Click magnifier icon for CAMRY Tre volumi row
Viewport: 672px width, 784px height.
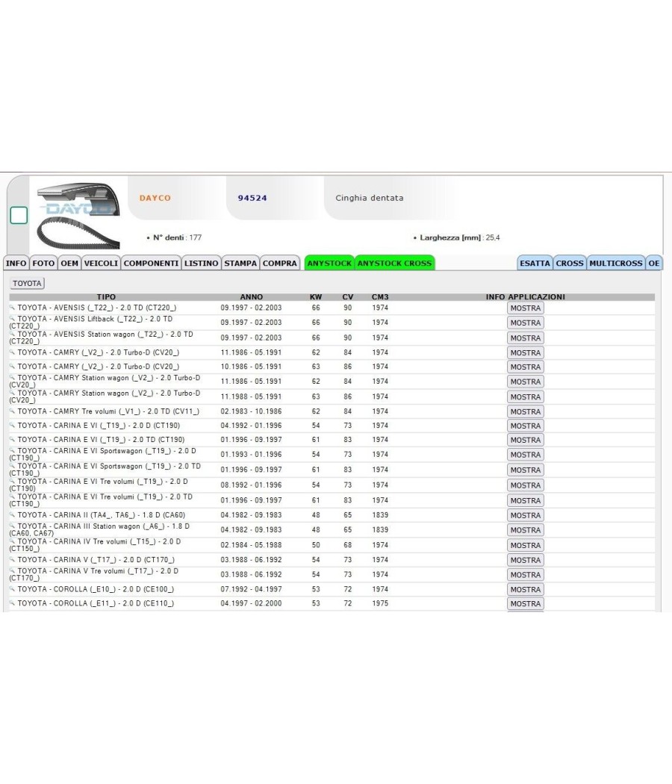click(x=12, y=411)
